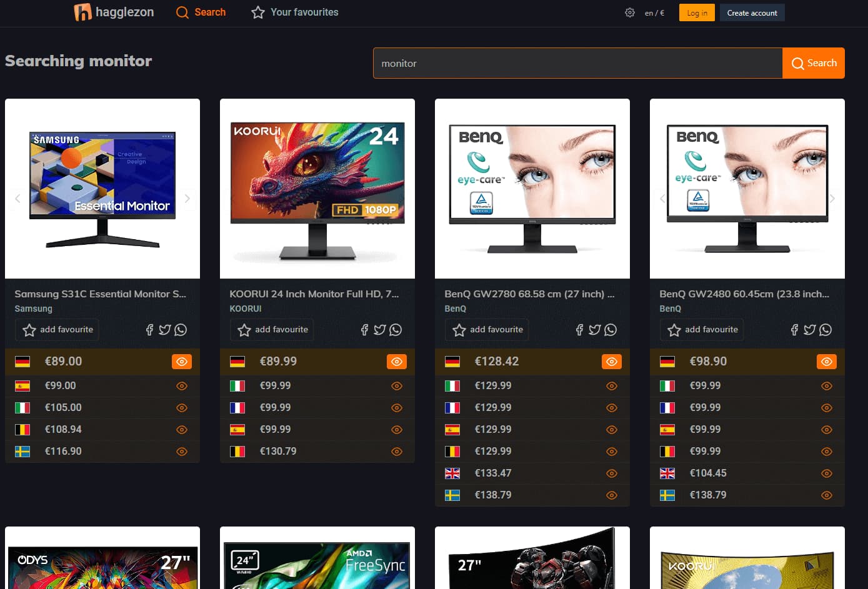The height and width of the screenshot is (589, 868).
Task: Show previous image of BenQ GW2480 monitor
Action: (x=662, y=199)
